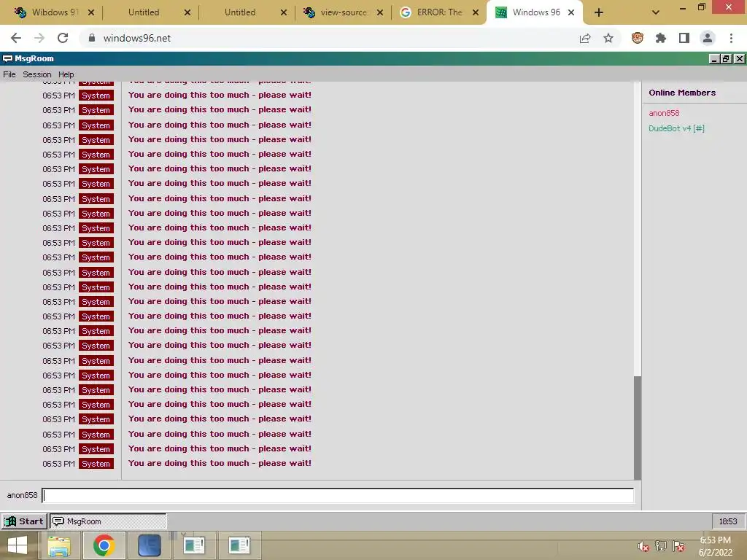Open the Chrome profile avatar
Screen dimensions: 747x560
click(708, 38)
